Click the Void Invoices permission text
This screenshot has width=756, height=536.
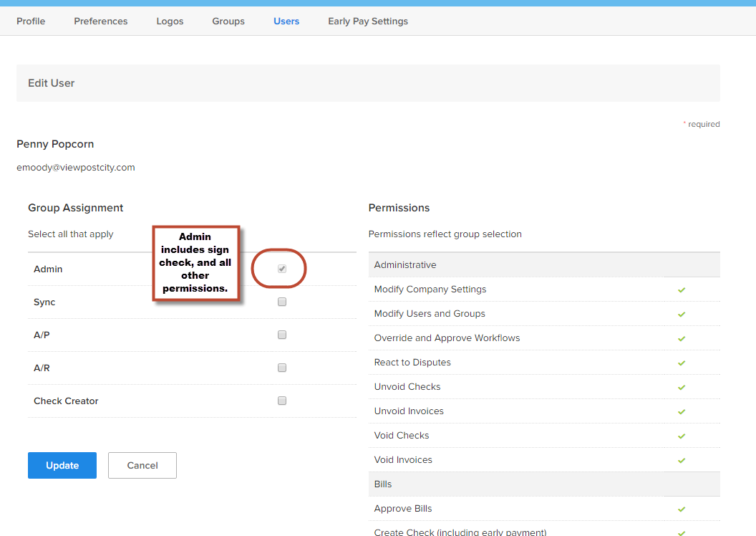(x=403, y=460)
